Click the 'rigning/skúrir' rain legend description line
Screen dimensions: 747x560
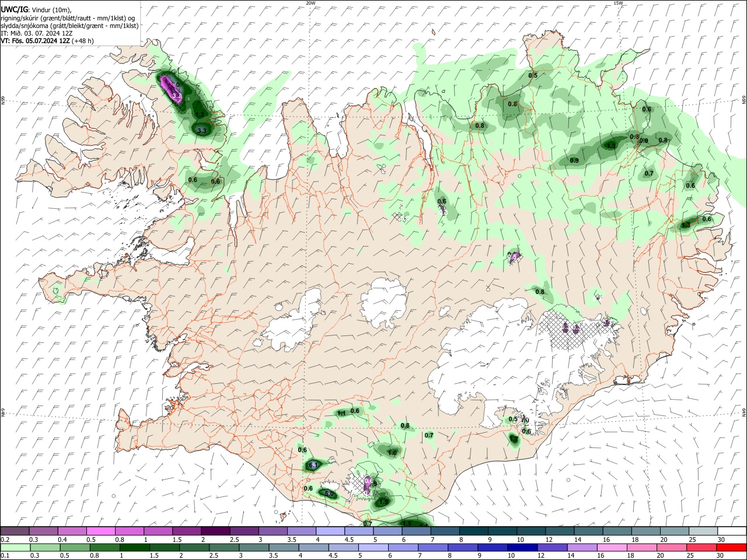68,17
